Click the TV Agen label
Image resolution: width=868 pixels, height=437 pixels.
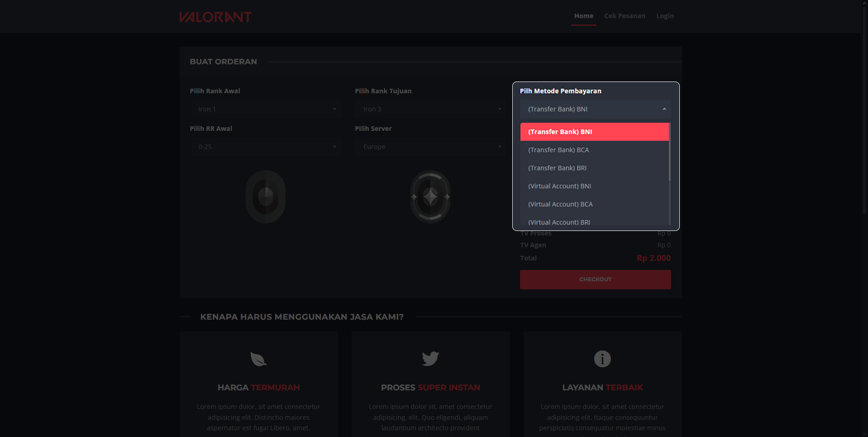[x=533, y=245]
